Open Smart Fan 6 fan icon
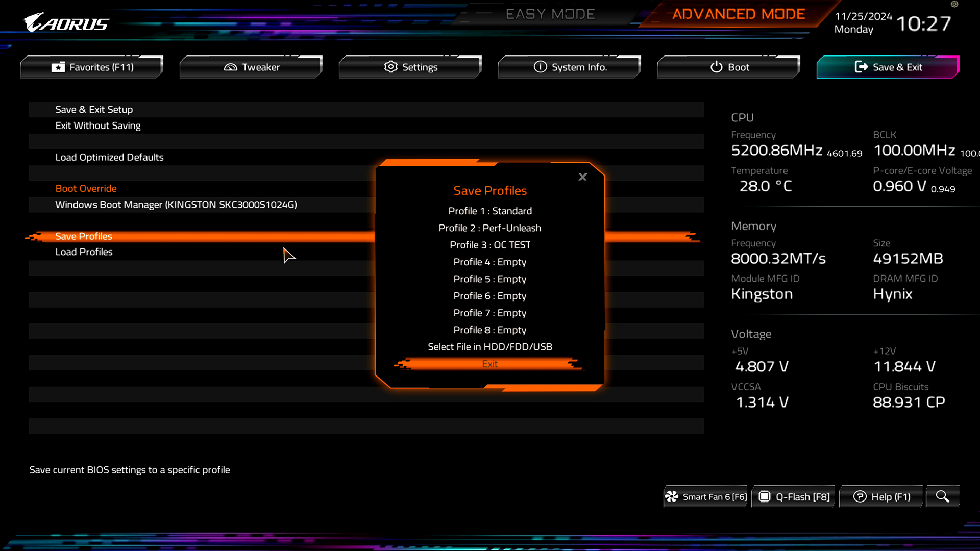 coord(673,496)
